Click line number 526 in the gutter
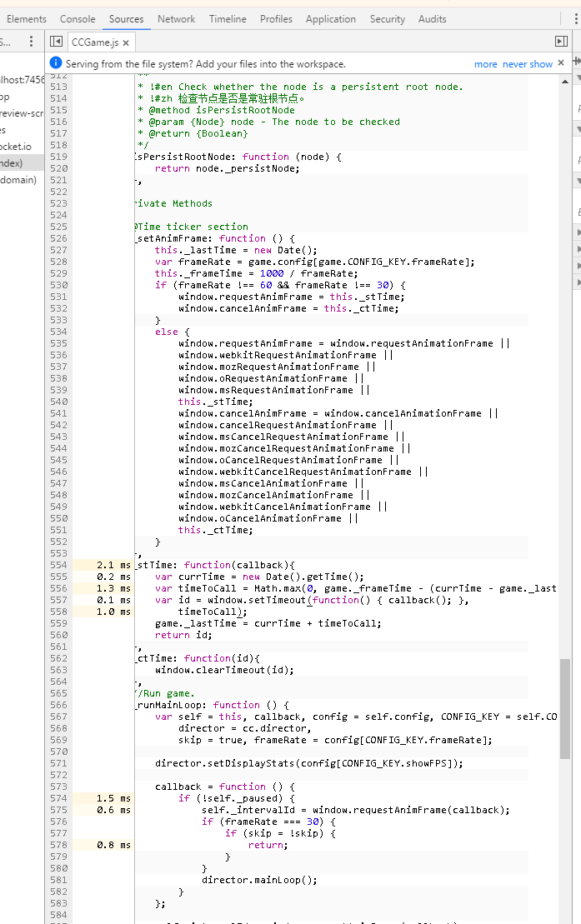 point(58,238)
